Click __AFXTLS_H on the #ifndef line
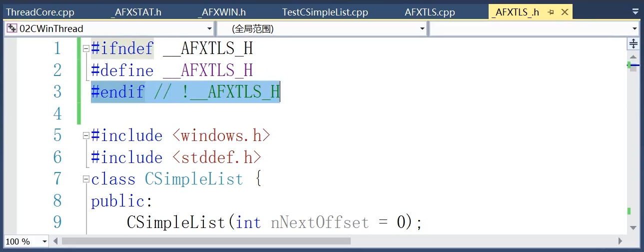 click(x=208, y=48)
